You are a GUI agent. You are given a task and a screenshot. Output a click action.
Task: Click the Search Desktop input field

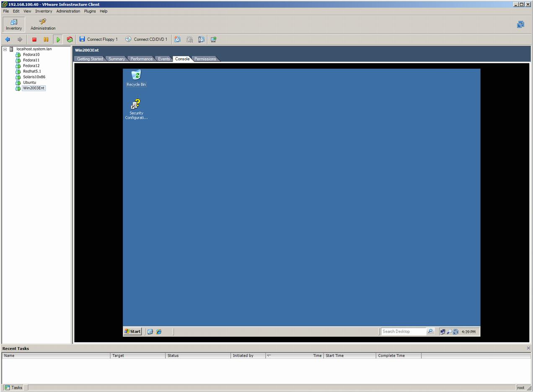[404, 331]
